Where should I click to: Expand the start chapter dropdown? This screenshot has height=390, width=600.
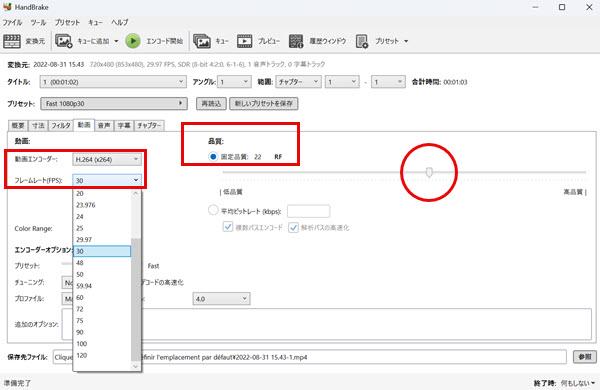pyautogui.click(x=342, y=82)
